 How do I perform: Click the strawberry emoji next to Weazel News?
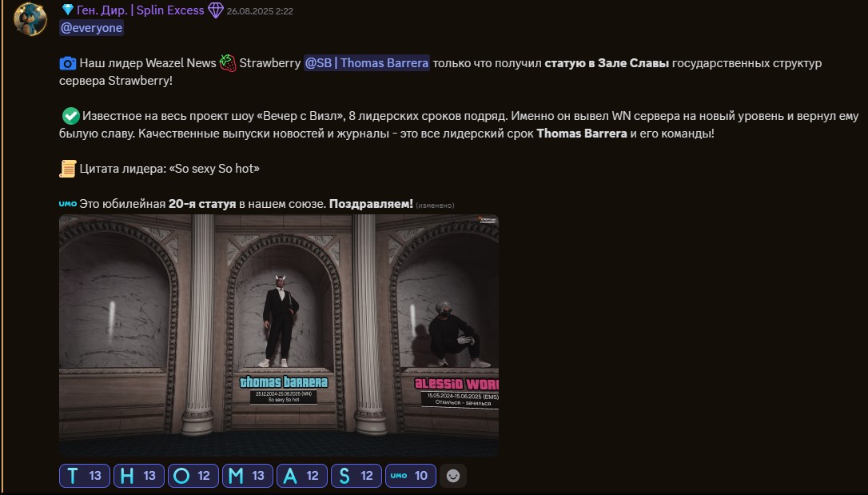(x=229, y=62)
